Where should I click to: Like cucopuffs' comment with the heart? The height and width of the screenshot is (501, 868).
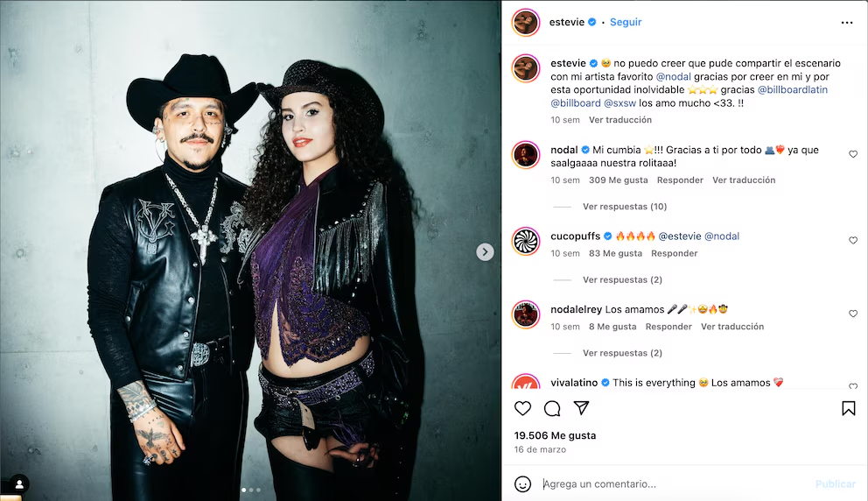pyautogui.click(x=853, y=240)
